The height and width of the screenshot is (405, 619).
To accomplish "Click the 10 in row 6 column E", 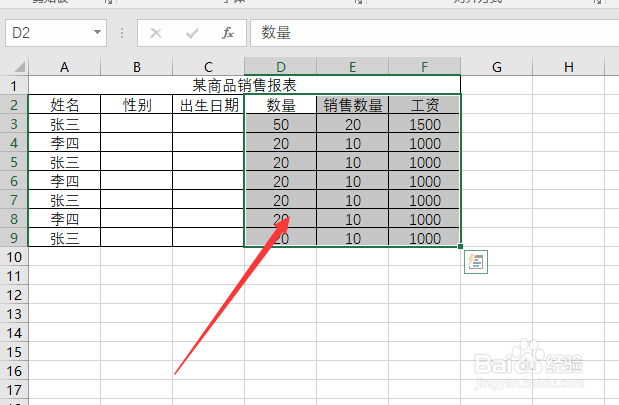I will [353, 181].
